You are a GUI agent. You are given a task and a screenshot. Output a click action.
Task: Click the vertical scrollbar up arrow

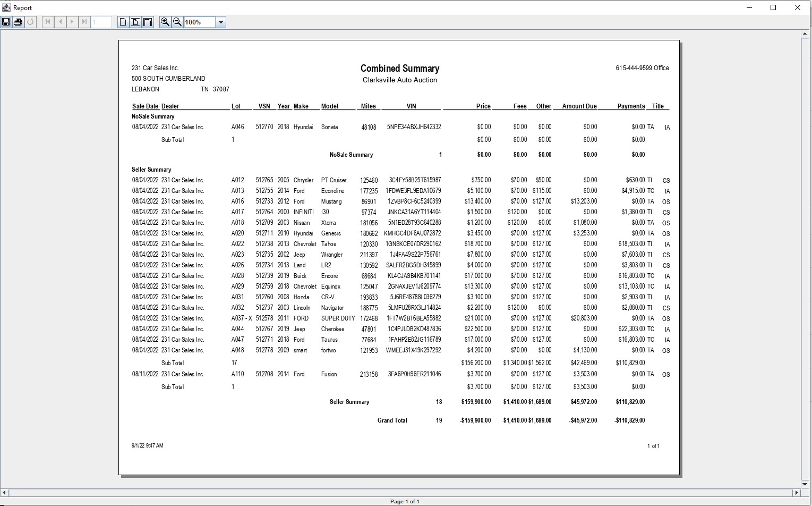805,34
